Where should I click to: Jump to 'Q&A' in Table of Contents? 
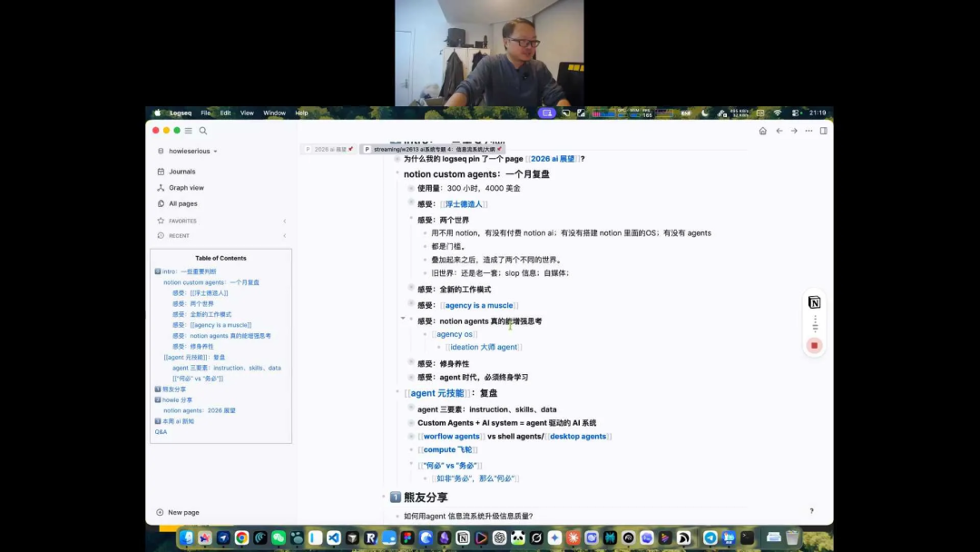tap(162, 432)
